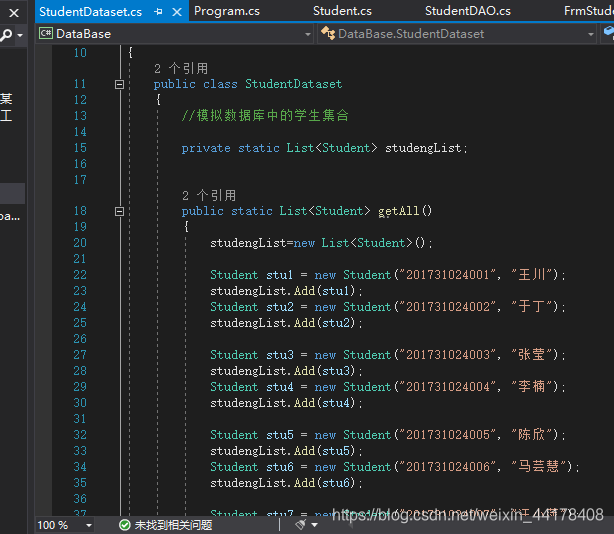The image size is (614, 534).
Task: Click the getAll method name
Action: [398, 211]
